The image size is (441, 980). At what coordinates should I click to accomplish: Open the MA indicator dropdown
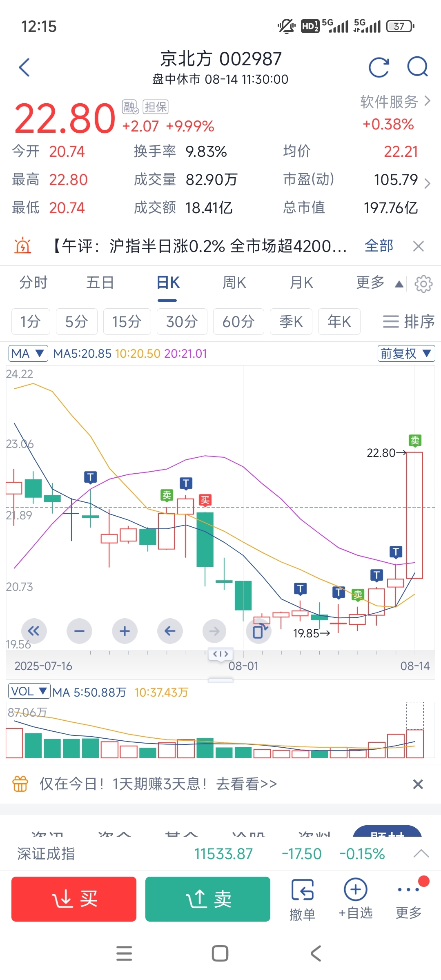coord(28,353)
